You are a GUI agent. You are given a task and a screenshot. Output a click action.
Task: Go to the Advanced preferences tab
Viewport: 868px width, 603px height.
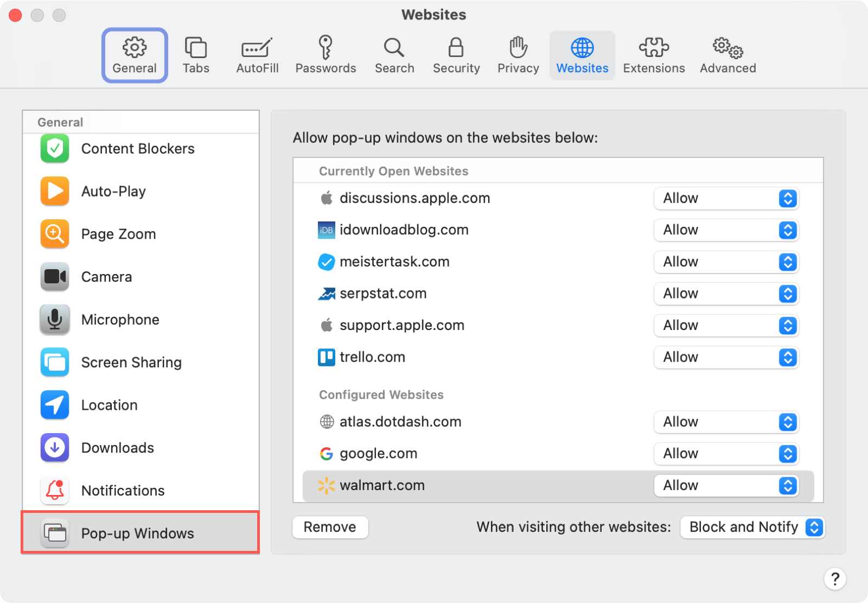click(727, 55)
